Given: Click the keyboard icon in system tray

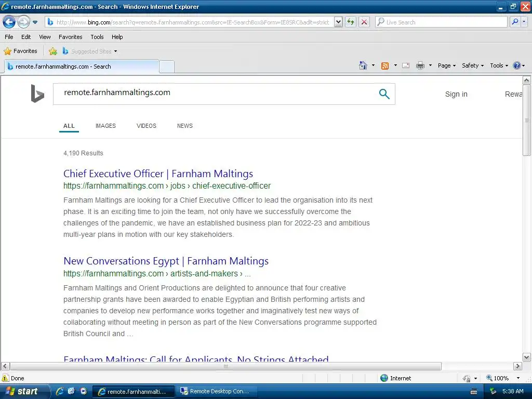Looking at the screenshot, I should pyautogui.click(x=474, y=392).
